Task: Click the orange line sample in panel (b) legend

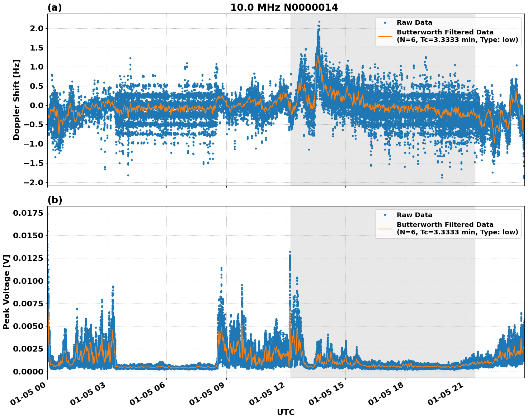Action: [x=385, y=229]
